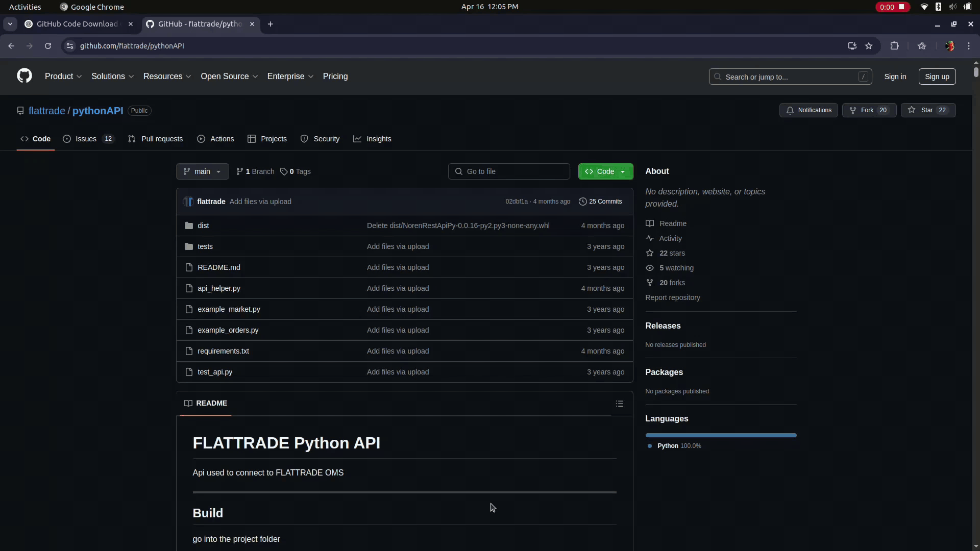
Task: View 22 stars link
Action: click(x=666, y=253)
